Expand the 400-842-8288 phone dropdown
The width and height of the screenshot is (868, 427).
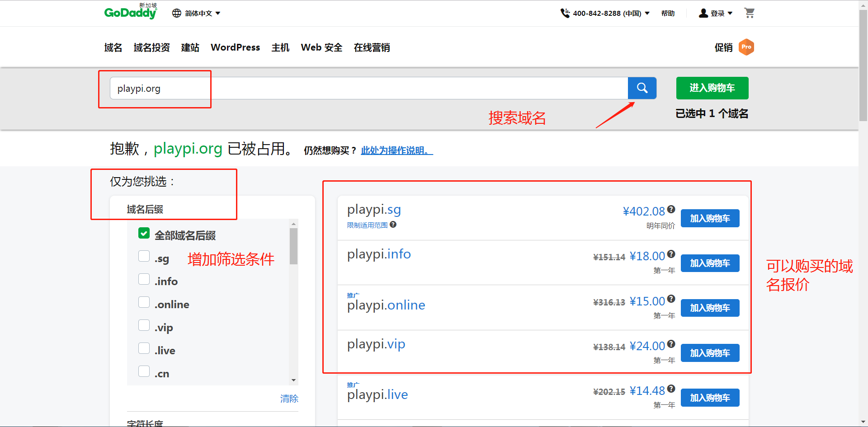pos(611,13)
